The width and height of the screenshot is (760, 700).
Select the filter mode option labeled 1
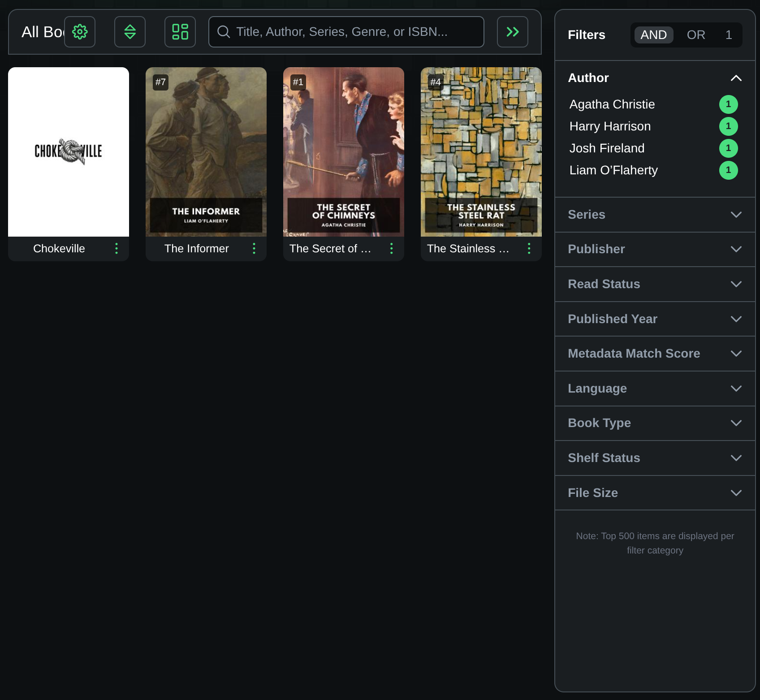(x=729, y=35)
